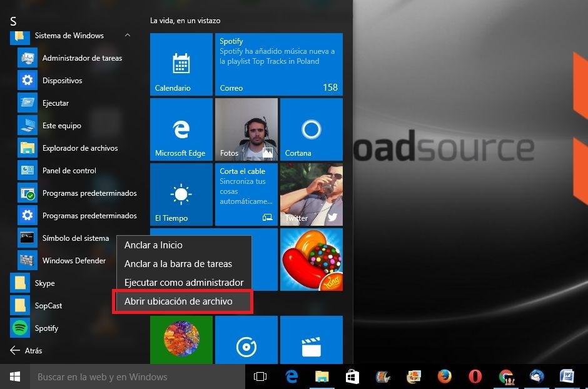
Task: Go back using Atrás
Action: (x=26, y=350)
